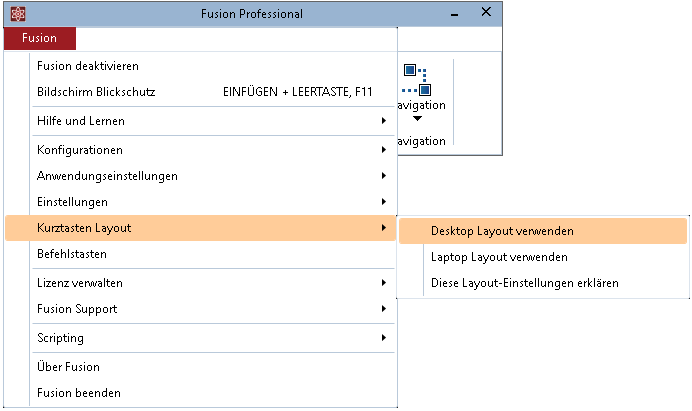
Task: Select Desktop Layout verwenden
Action: [x=502, y=231]
